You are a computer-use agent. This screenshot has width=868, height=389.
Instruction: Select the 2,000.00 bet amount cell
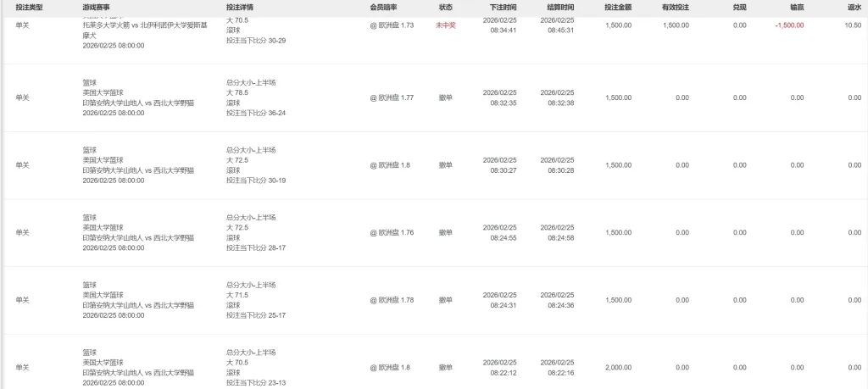click(x=618, y=367)
